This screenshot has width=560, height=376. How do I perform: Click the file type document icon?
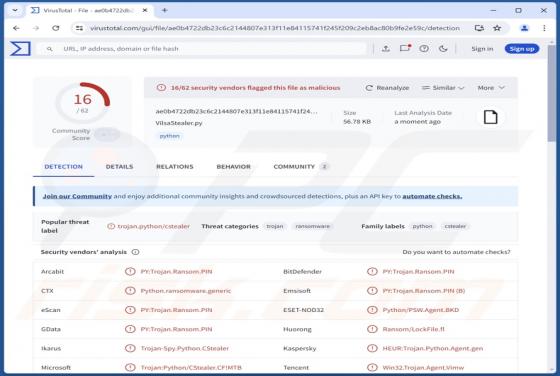pos(490,117)
